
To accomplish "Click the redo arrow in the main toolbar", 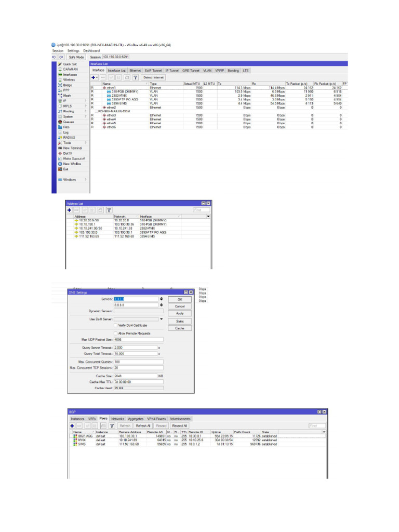I will [x=61, y=57].
